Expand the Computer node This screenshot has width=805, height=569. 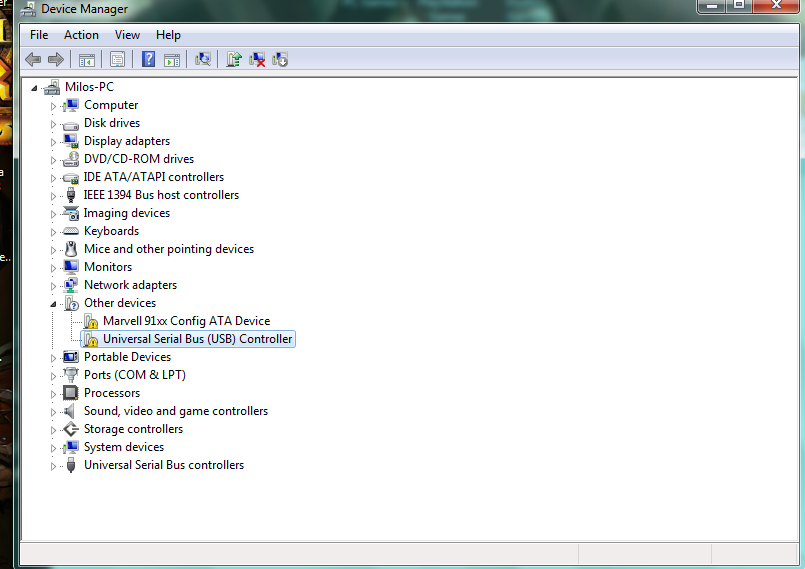coord(53,106)
